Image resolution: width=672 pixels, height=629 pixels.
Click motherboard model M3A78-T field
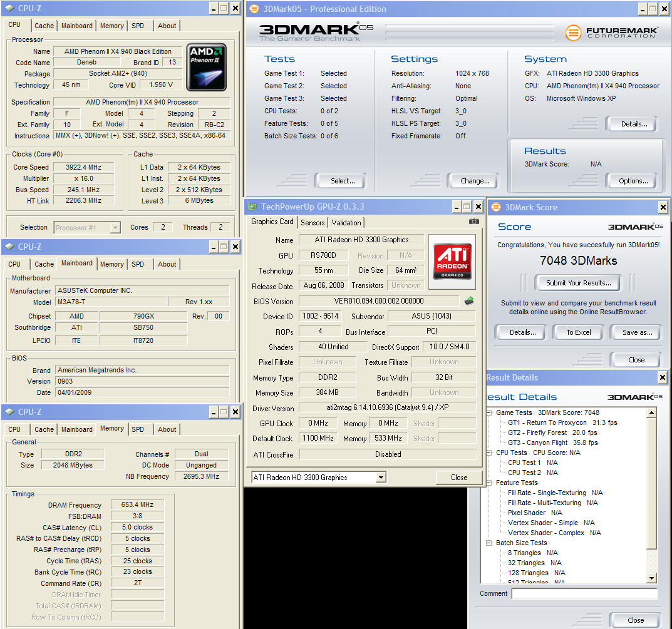tap(111, 302)
